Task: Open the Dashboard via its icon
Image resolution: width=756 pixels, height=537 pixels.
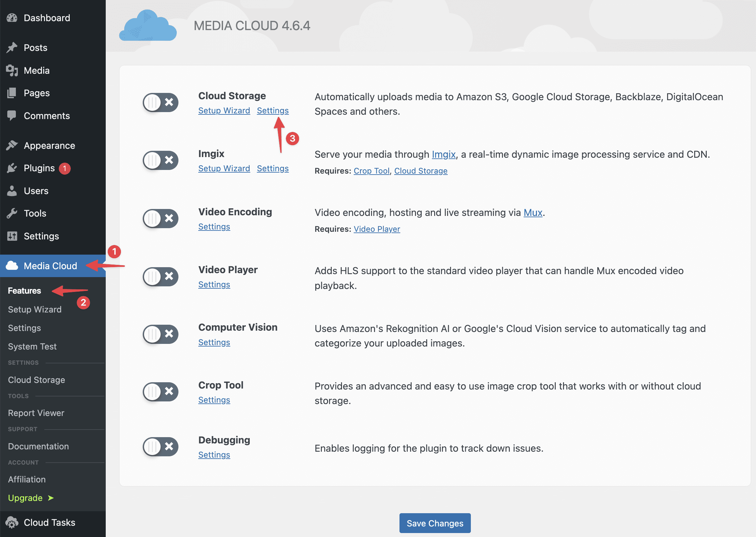Action: pyautogui.click(x=12, y=18)
